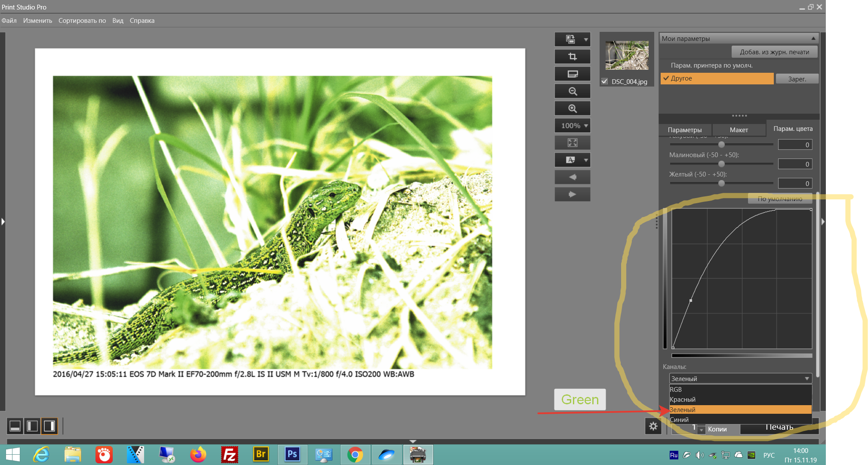Image resolution: width=868 pixels, height=465 pixels.
Task: Select the crop tool icon
Action: click(x=572, y=56)
